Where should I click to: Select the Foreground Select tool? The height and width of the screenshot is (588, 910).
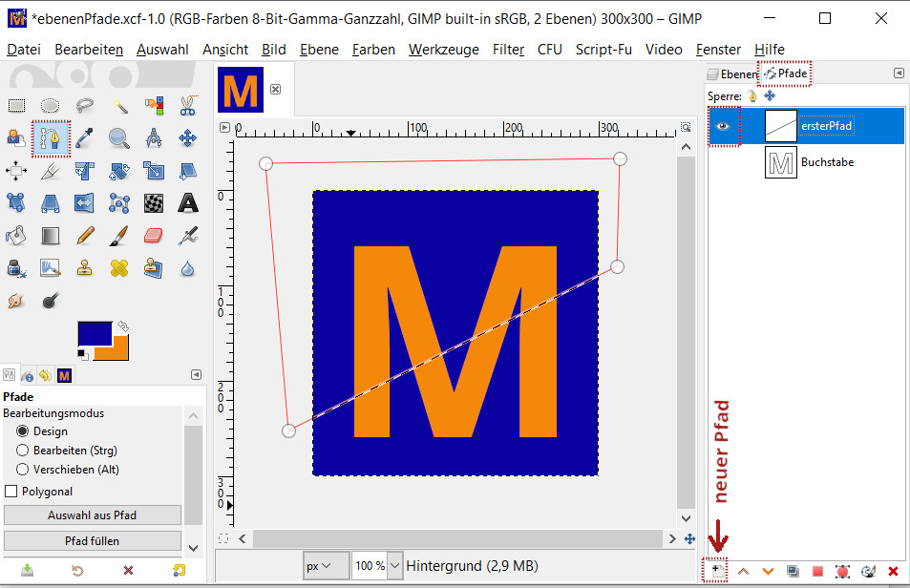16,138
